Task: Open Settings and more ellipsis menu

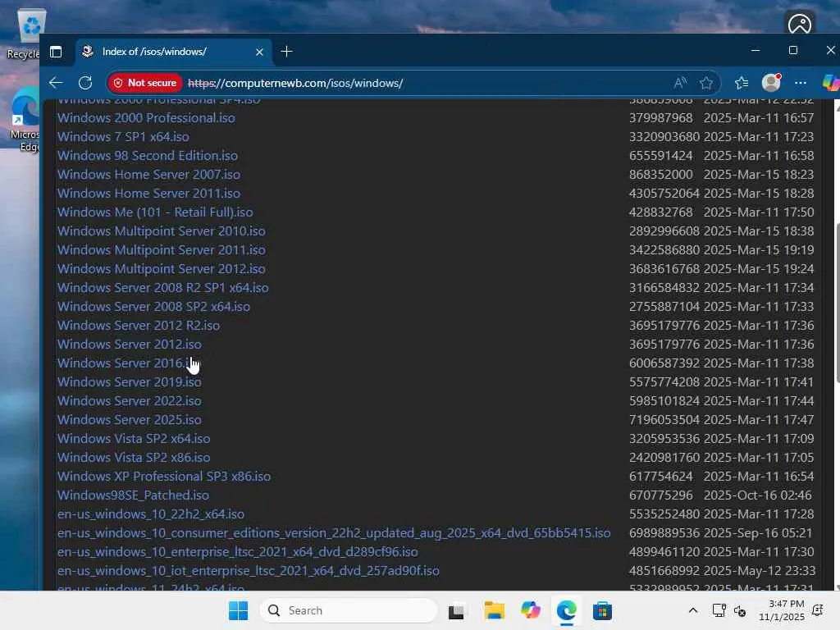Action: [801, 83]
